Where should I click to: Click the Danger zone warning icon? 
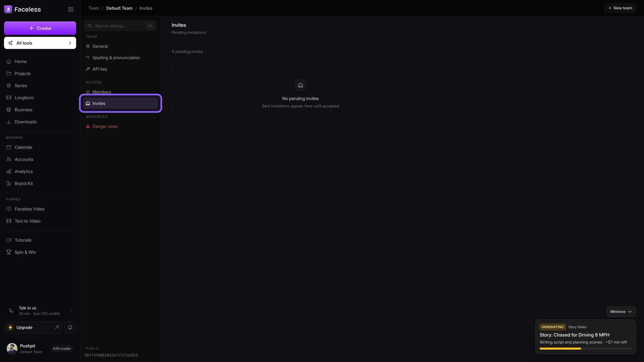coord(88,126)
